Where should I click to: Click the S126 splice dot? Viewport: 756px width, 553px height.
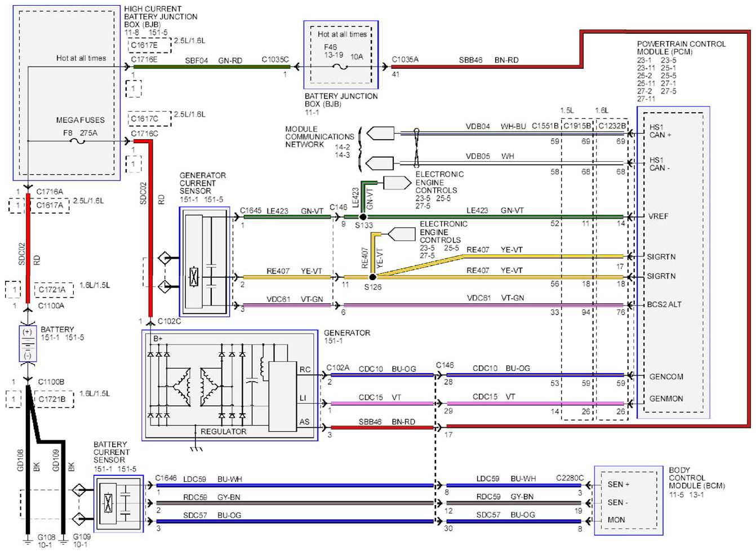(372, 277)
